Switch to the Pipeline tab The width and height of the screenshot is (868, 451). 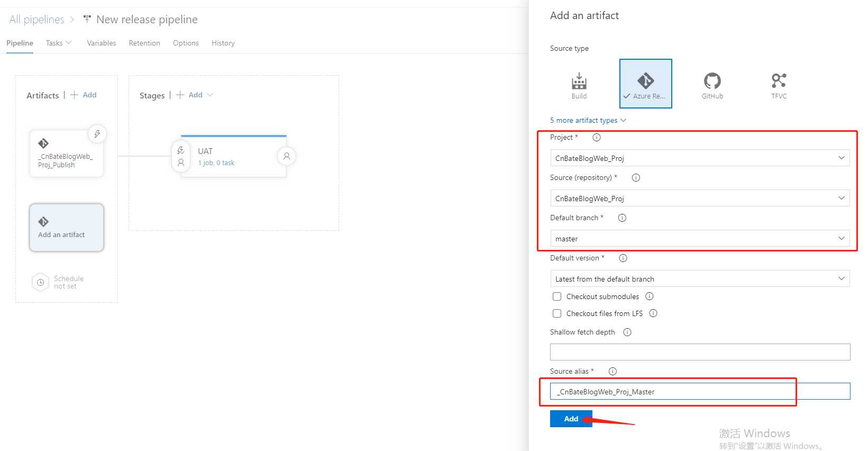click(x=20, y=43)
